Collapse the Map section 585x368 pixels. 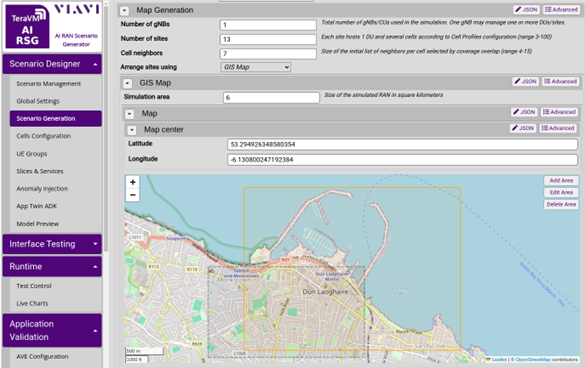tap(129, 114)
